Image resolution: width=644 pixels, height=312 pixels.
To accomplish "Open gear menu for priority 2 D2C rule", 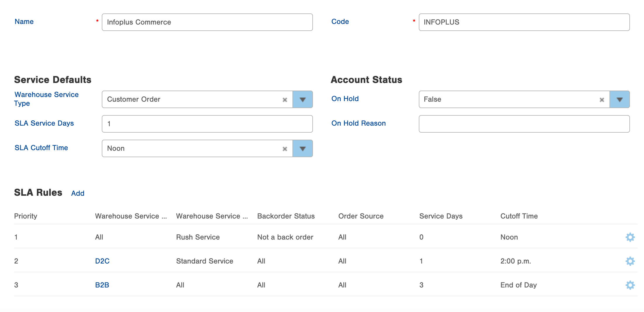I will click(630, 261).
